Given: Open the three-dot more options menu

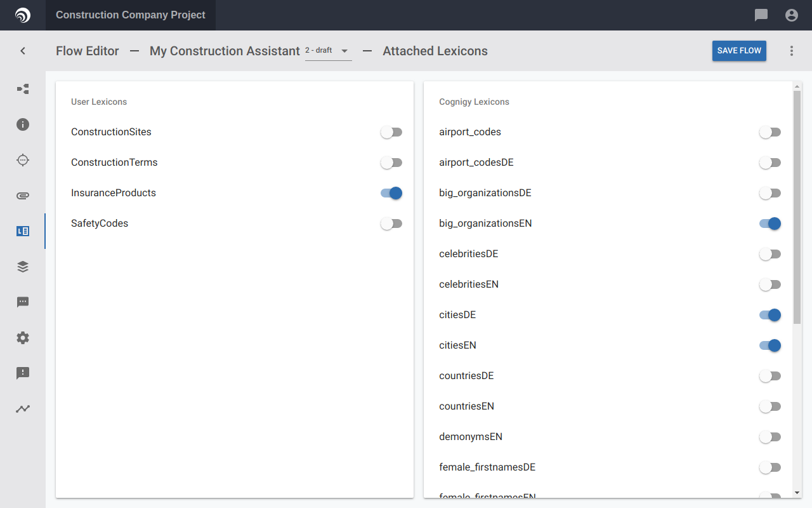Looking at the screenshot, I should [792, 51].
